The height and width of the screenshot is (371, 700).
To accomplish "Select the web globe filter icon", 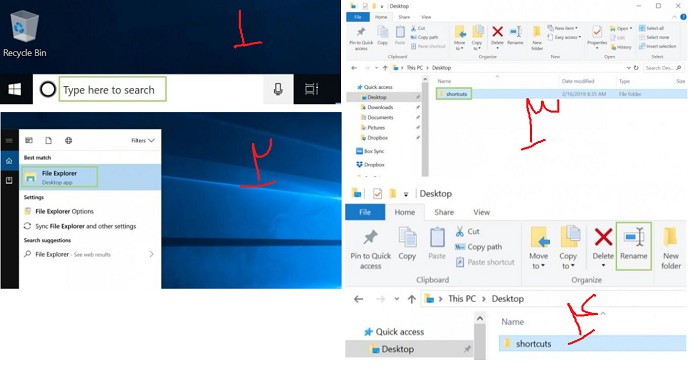I will 68,141.
